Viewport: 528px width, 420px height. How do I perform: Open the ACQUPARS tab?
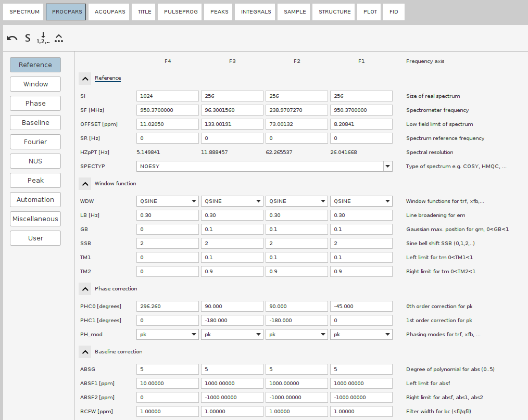click(109, 11)
